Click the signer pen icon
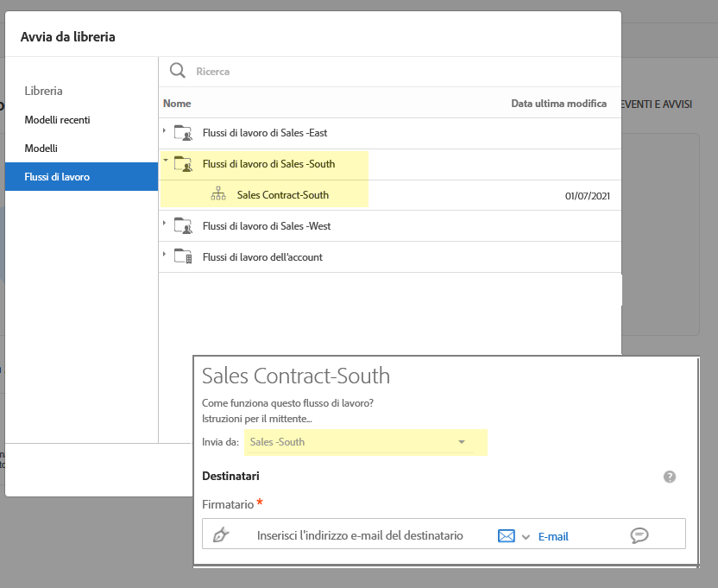Viewport: 718px width, 588px height. tap(221, 535)
